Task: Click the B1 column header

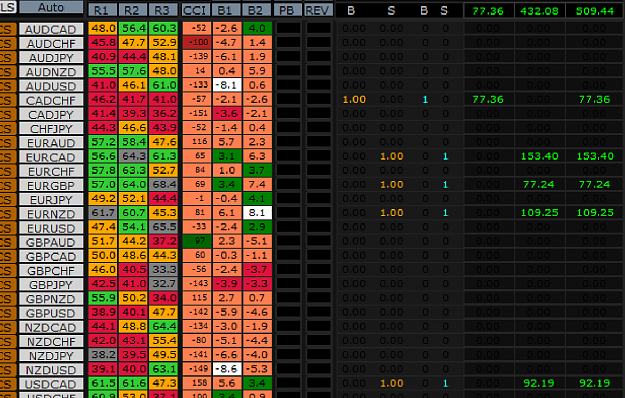Action: 226,10
